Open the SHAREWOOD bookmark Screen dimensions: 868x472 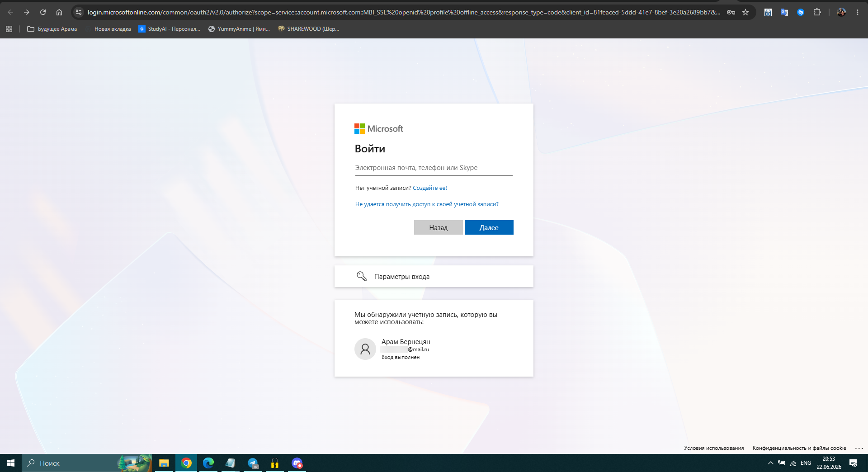pos(309,29)
